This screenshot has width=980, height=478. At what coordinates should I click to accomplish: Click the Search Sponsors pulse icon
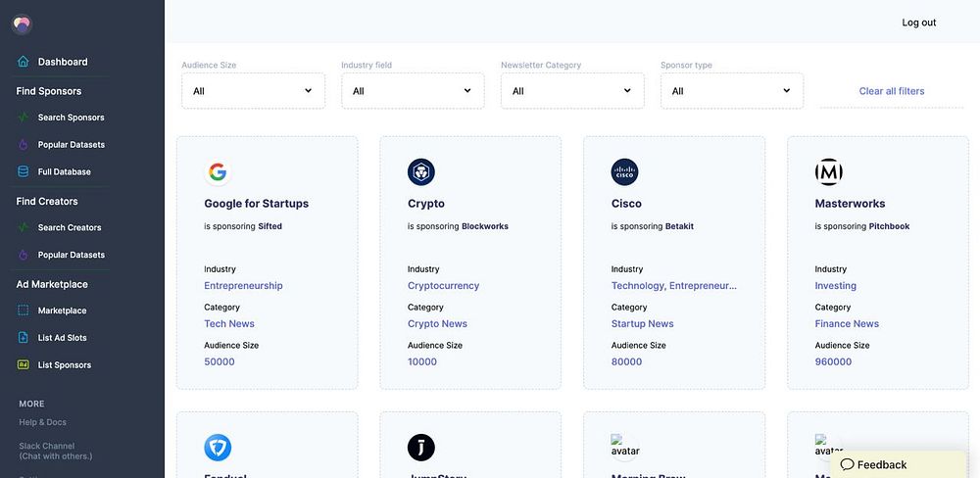coord(24,117)
